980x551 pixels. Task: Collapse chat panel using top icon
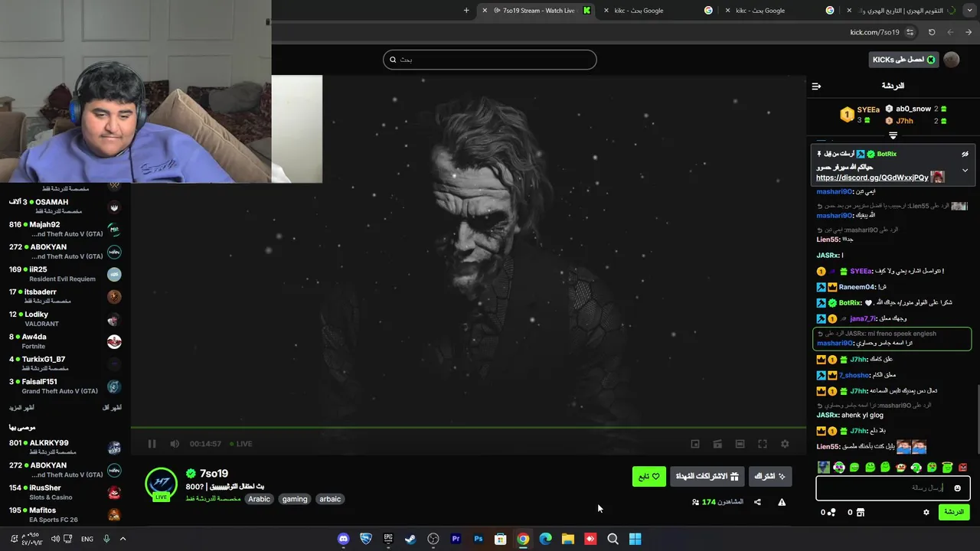(816, 86)
